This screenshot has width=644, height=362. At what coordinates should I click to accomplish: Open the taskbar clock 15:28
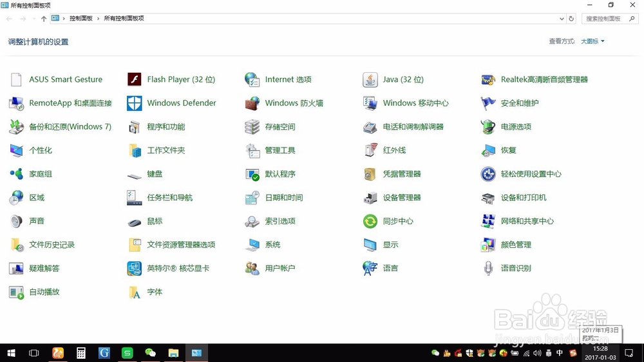[600, 353]
